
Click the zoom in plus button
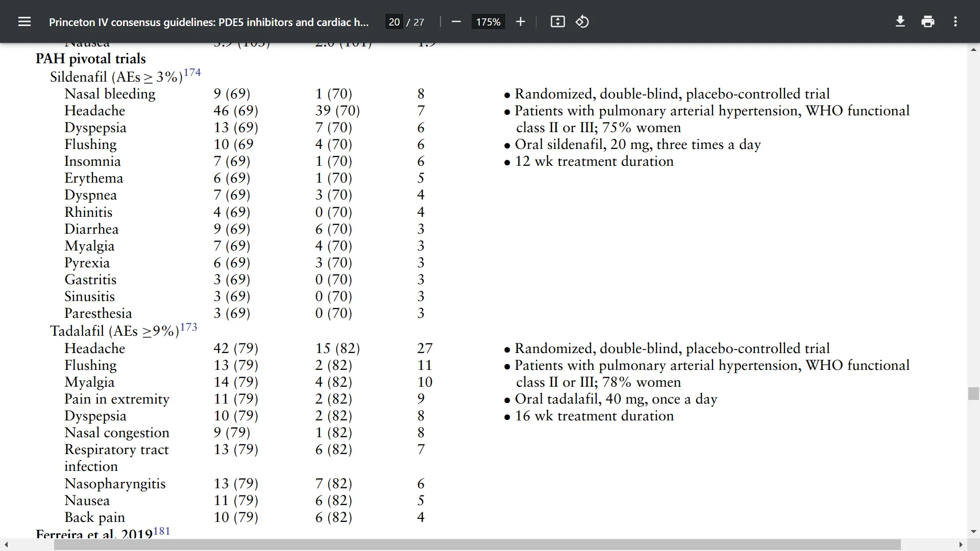(x=520, y=21)
